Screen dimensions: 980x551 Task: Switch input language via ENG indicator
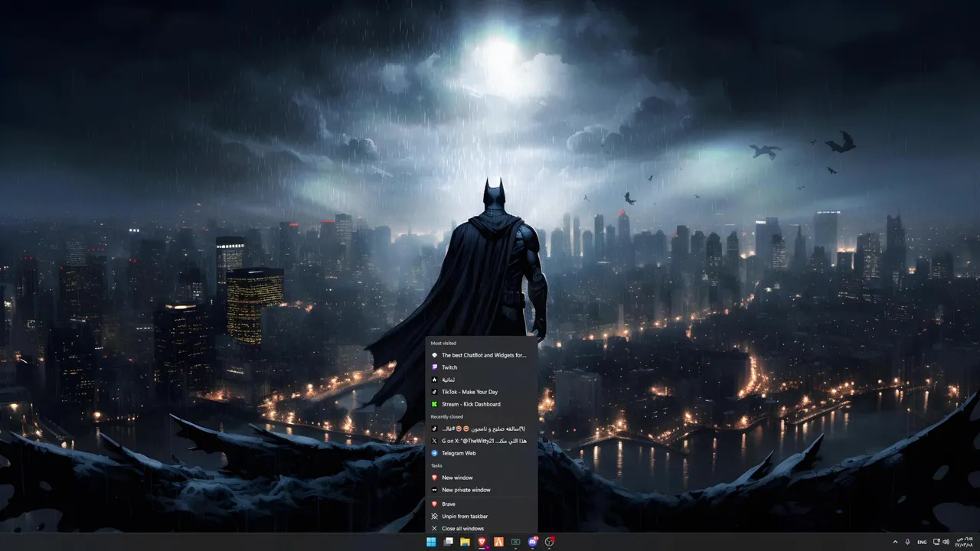point(922,542)
